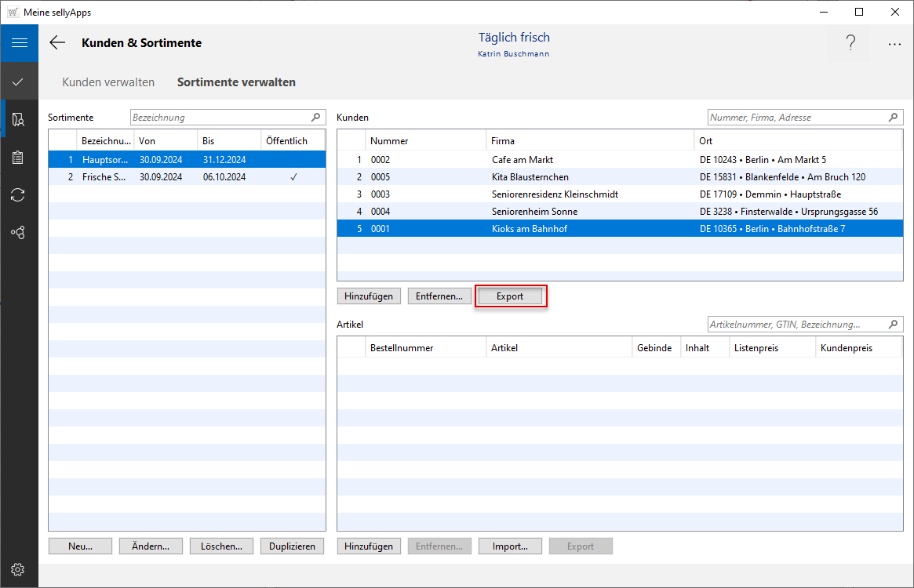The width and height of the screenshot is (914, 588).
Task: Click the checkmark icon in the sidebar
Action: tap(19, 82)
